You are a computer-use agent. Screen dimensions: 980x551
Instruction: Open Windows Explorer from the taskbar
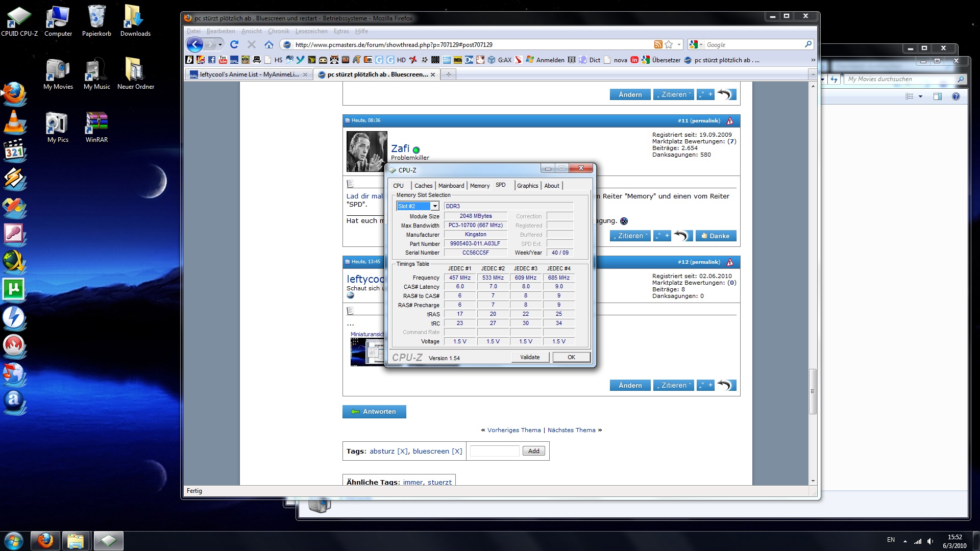pyautogui.click(x=76, y=541)
